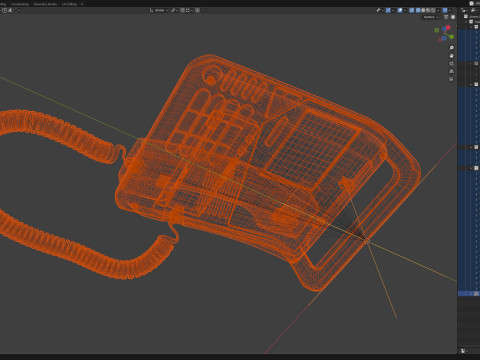Click the zoom magnifier navigation icon
The width and height of the screenshot is (480, 360).
(451, 48)
